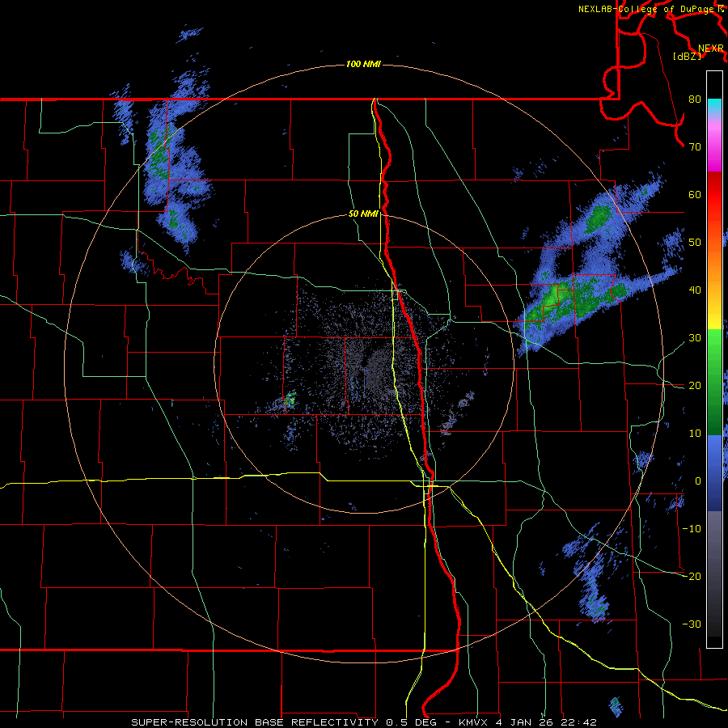Select the 40 value on the dBZ scale

coord(695,290)
